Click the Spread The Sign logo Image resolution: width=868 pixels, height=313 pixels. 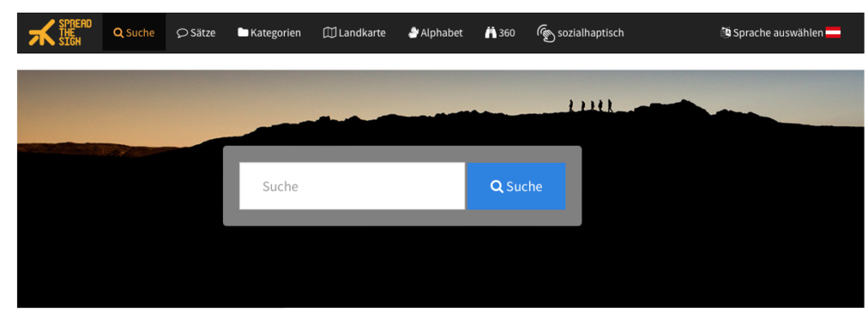(60, 33)
